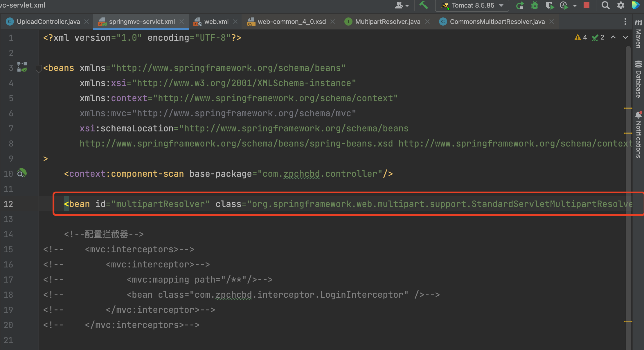The width and height of the screenshot is (644, 350).
Task: Expand the profiler run options arrow
Action: click(x=575, y=6)
